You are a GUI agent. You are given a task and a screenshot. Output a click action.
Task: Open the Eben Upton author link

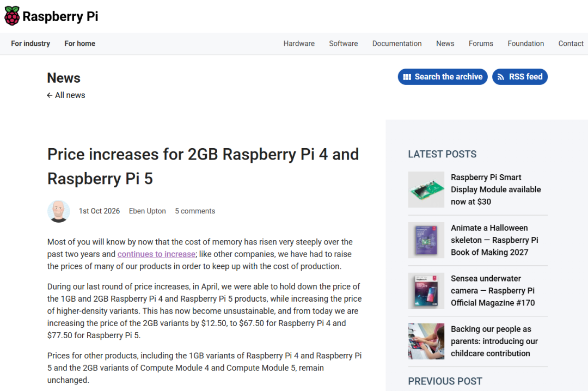[x=148, y=211]
